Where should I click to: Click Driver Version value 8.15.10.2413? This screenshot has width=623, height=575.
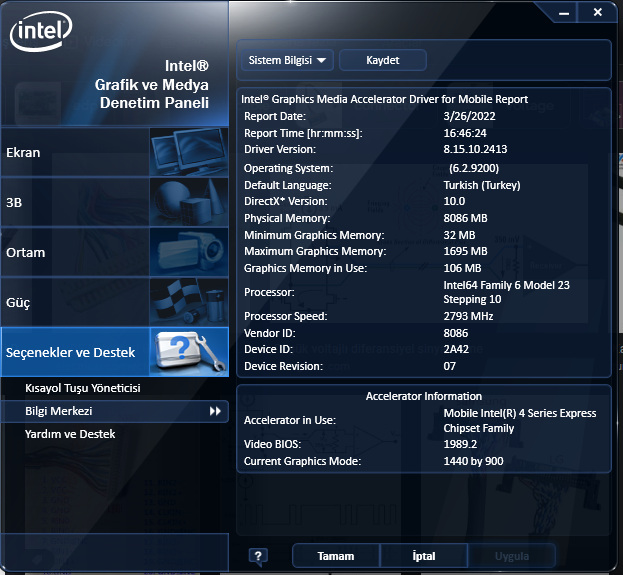[475, 149]
